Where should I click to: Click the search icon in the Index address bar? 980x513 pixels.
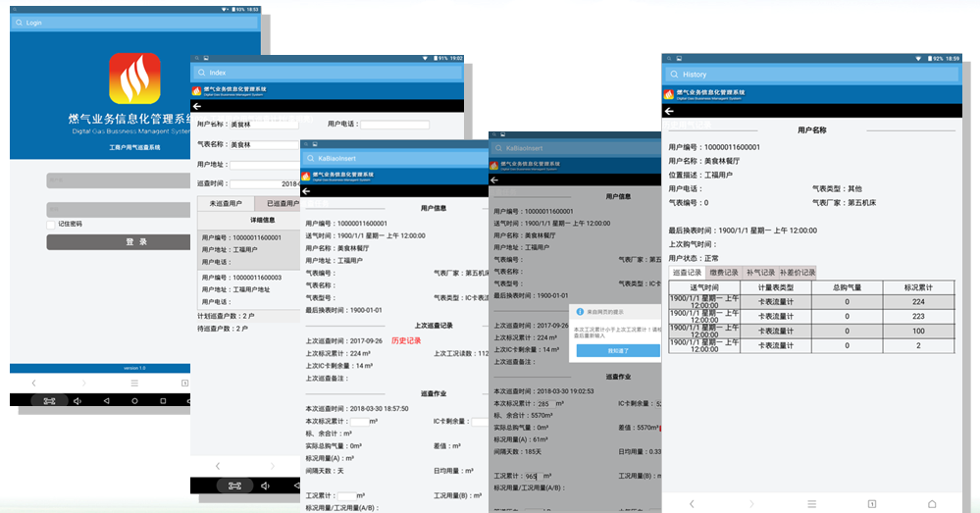(202, 73)
